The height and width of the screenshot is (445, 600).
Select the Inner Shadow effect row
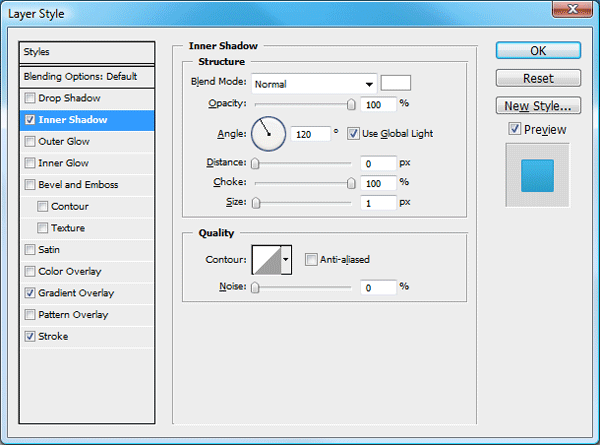87,120
